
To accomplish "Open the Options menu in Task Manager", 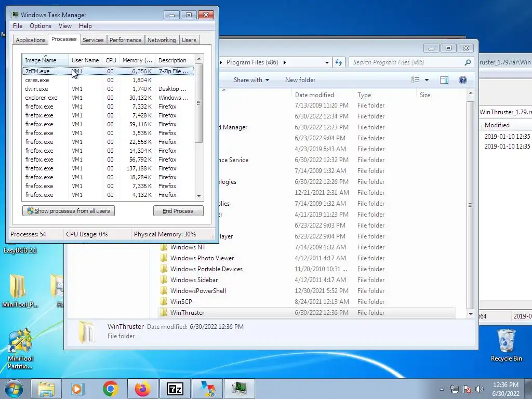I will tap(41, 26).
